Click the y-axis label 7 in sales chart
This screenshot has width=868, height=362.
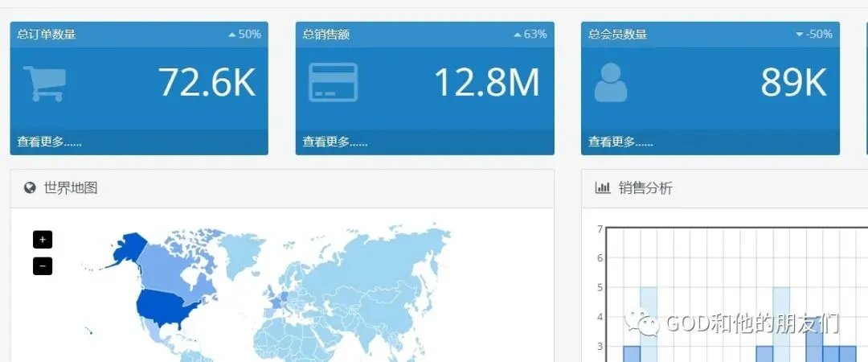click(600, 228)
